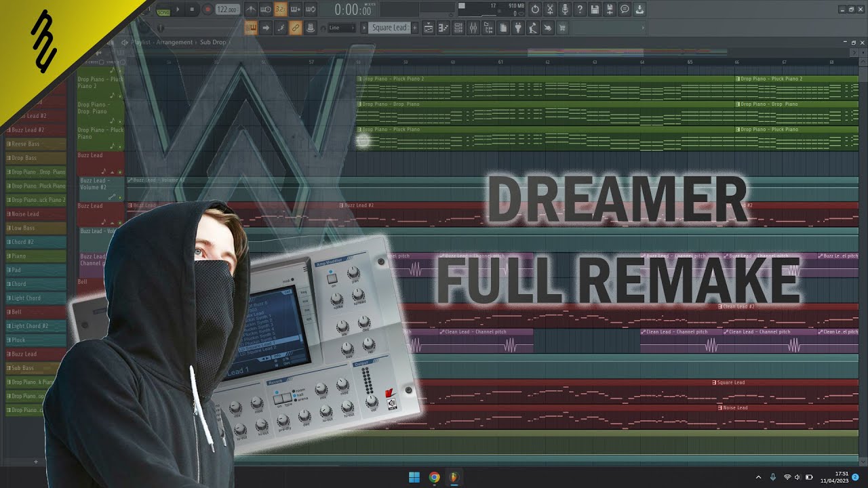Toggle the loop recording icon
This screenshot has height=488, width=868.
coord(311,9)
